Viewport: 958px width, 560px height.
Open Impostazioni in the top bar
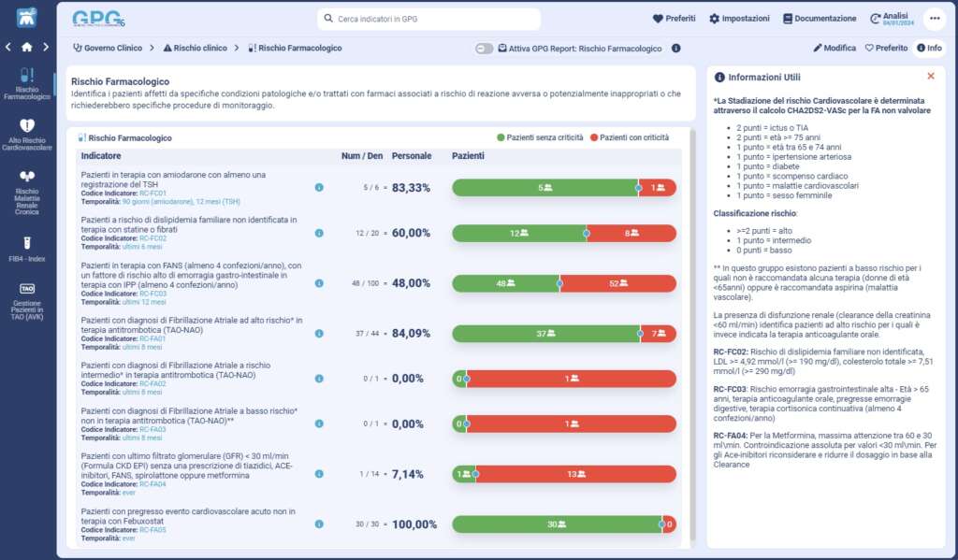click(739, 19)
